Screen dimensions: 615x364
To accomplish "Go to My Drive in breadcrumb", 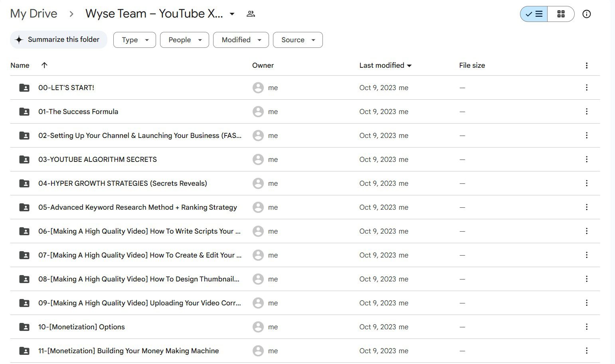I will 34,14.
